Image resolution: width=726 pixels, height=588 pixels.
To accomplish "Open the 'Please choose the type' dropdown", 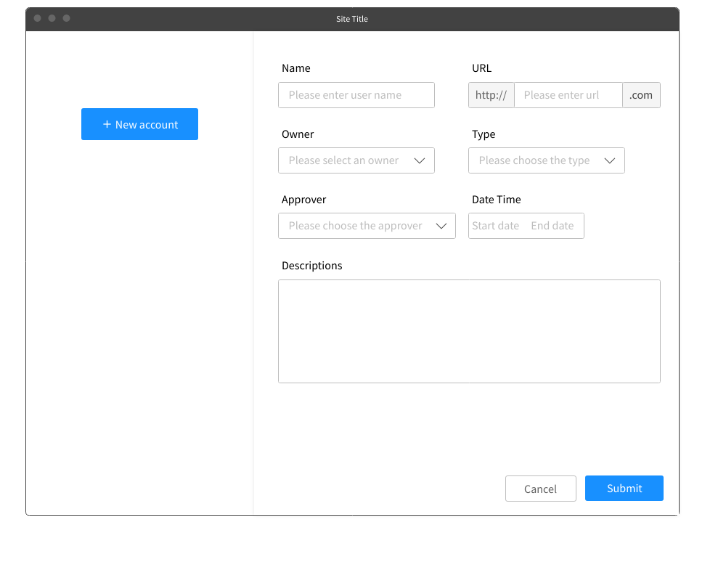I will pyautogui.click(x=537, y=160).
